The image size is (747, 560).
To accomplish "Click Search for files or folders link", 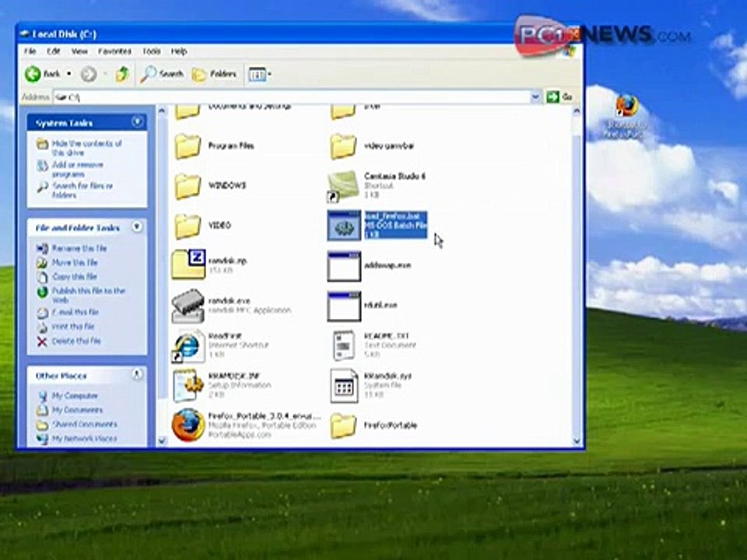I will [82, 191].
